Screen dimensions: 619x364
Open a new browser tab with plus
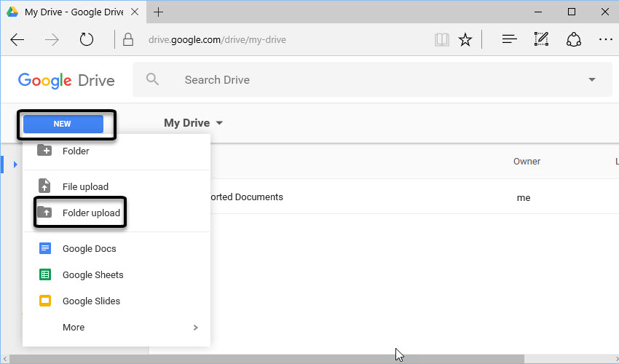158,12
